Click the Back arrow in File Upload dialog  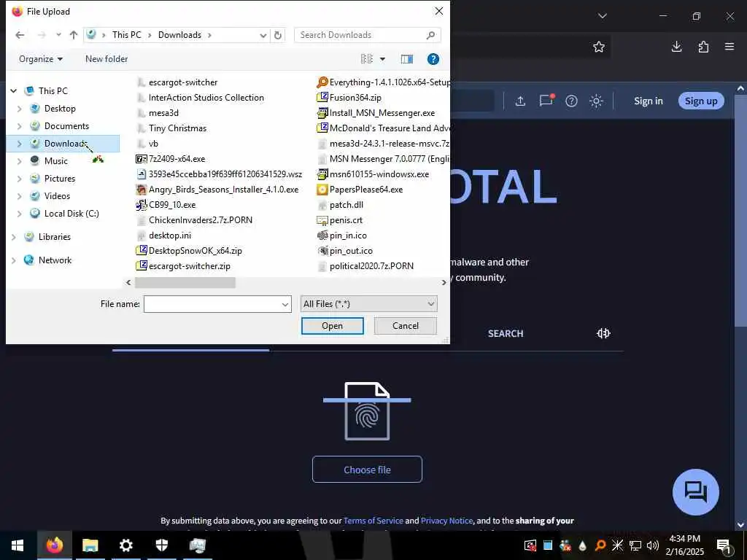pos(20,35)
